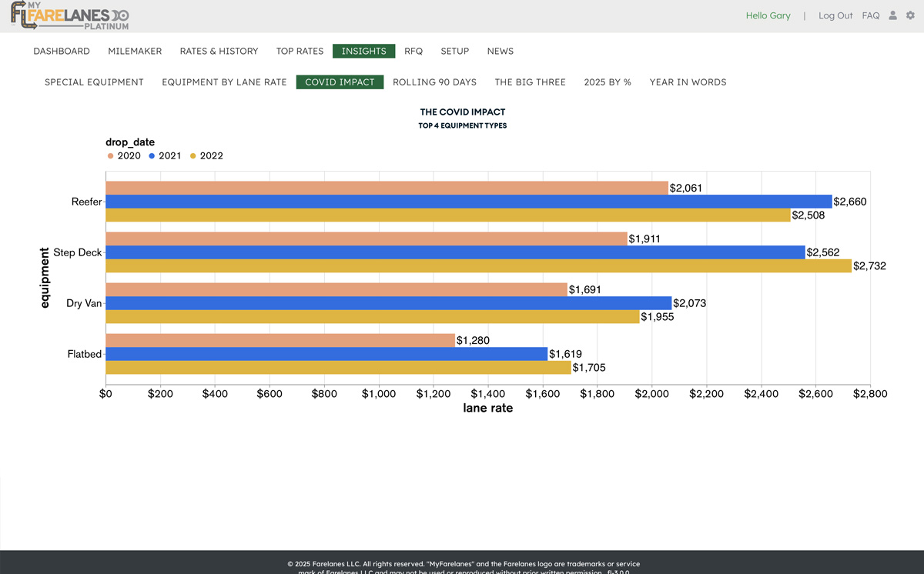This screenshot has height=574, width=924.
Task: Click the Step Deck 2022 yellow bar
Action: click(477, 266)
